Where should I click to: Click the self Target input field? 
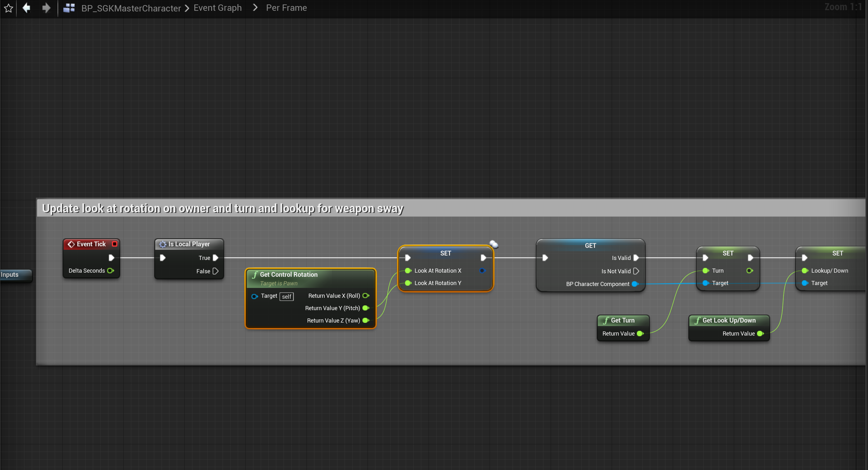[x=286, y=296]
